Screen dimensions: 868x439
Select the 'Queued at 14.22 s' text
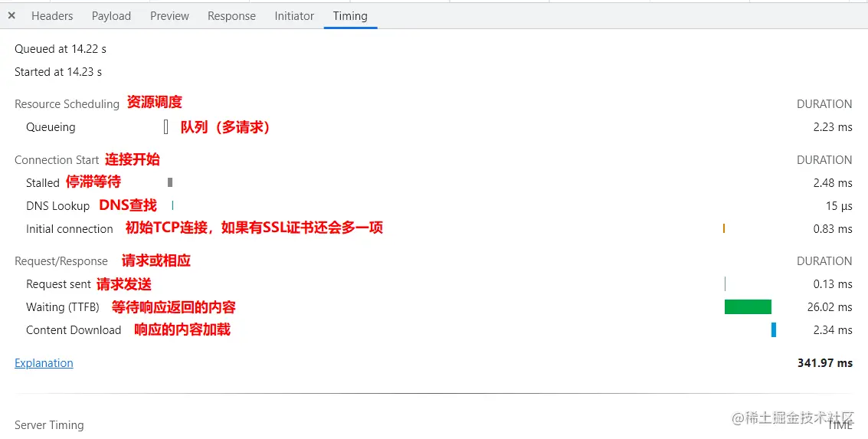pos(61,49)
